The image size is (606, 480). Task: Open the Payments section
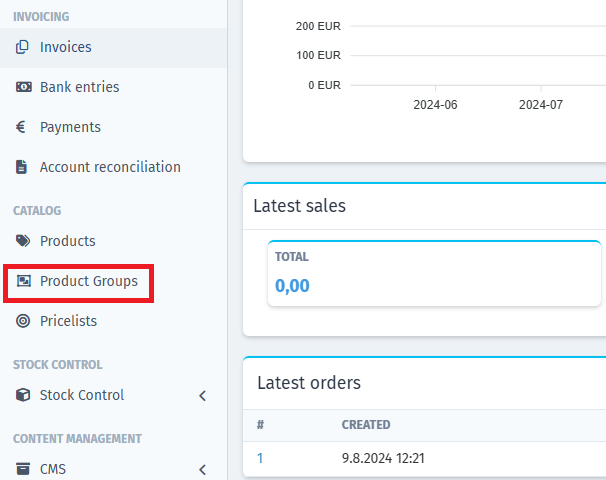coord(70,127)
